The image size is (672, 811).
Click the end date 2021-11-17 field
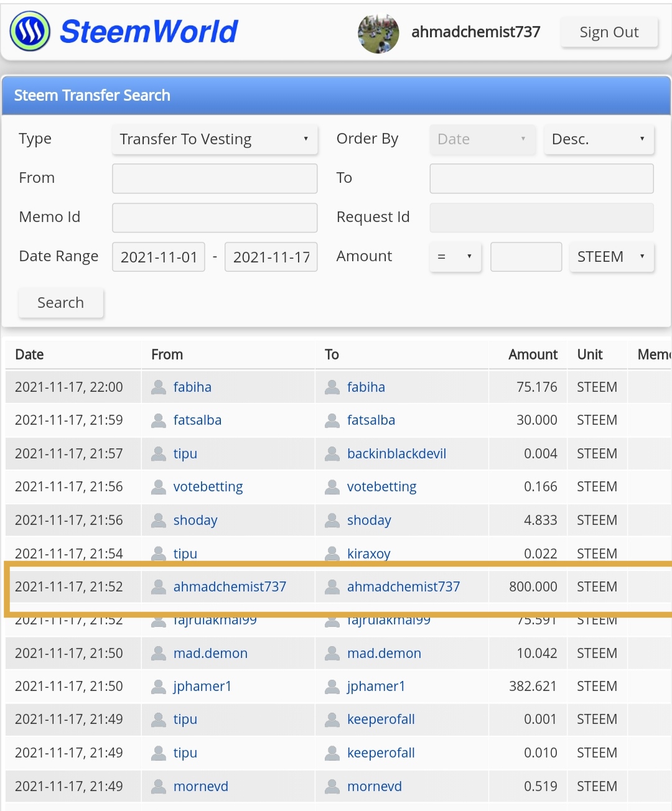pos(271,257)
